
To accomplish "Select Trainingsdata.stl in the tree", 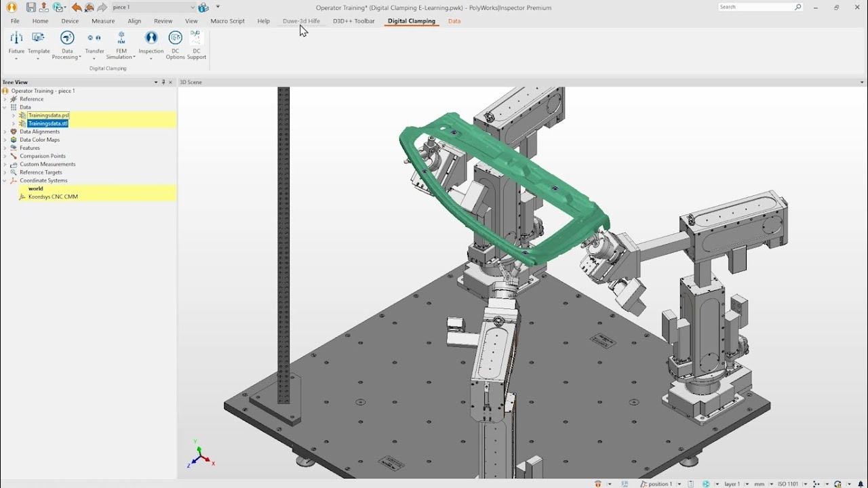I will coord(48,123).
